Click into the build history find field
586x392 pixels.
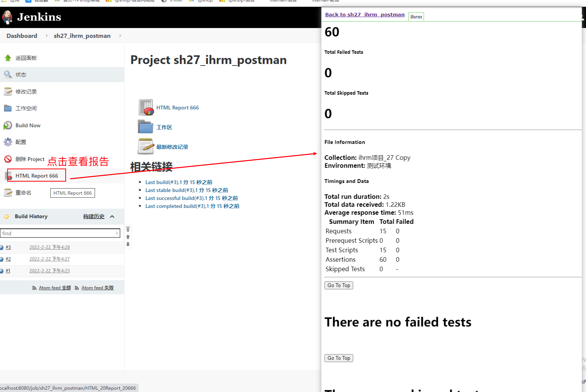point(58,233)
